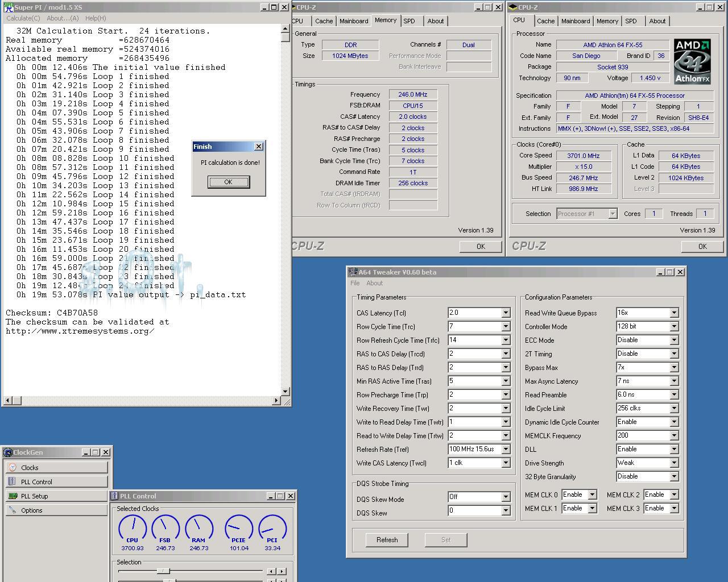Open the Max Async Latency dropdown

pyautogui.click(x=674, y=381)
